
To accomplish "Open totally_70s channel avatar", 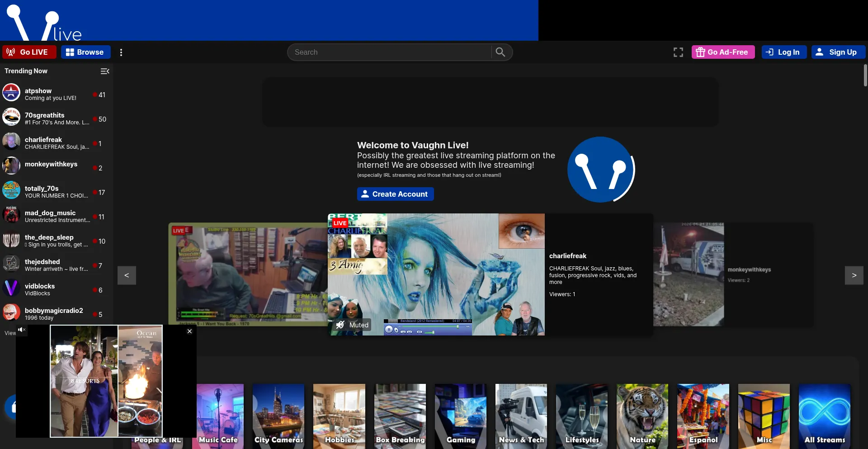I will coord(11,190).
